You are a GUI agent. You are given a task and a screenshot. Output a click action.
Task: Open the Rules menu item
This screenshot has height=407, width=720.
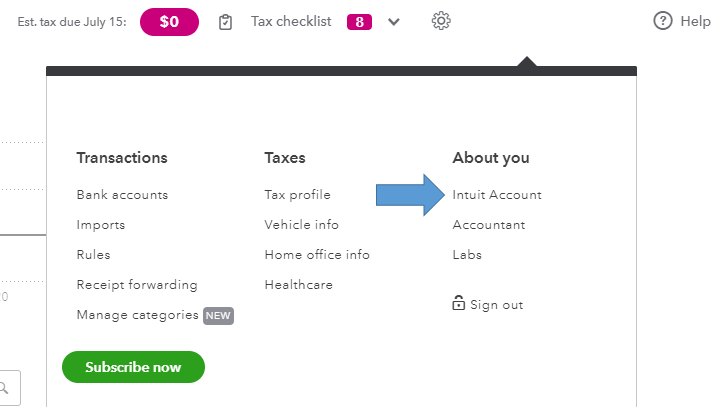tap(93, 255)
